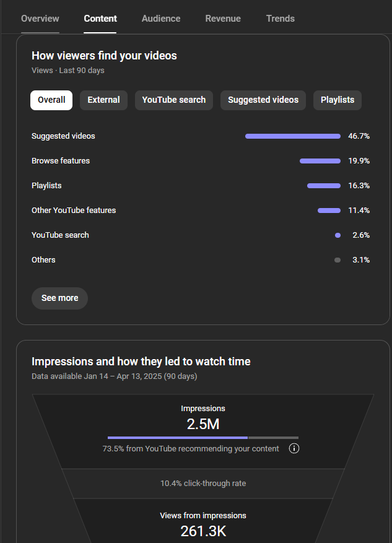The height and width of the screenshot is (543, 392).
Task: Expand traffic sources with See more
Action: [59, 298]
